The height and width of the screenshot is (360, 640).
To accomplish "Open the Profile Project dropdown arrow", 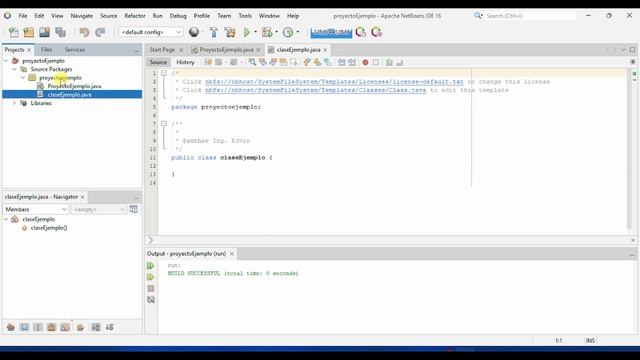I will pyautogui.click(x=298, y=32).
